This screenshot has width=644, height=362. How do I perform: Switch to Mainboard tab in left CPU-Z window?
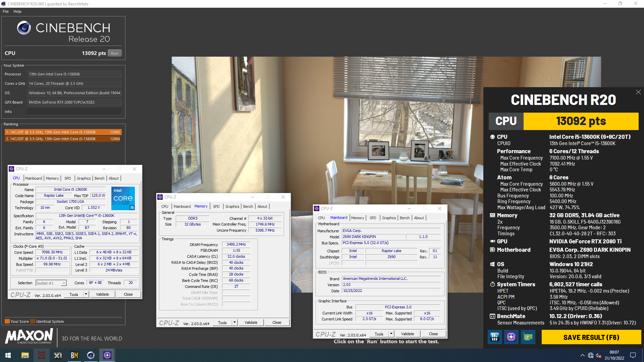34,178
